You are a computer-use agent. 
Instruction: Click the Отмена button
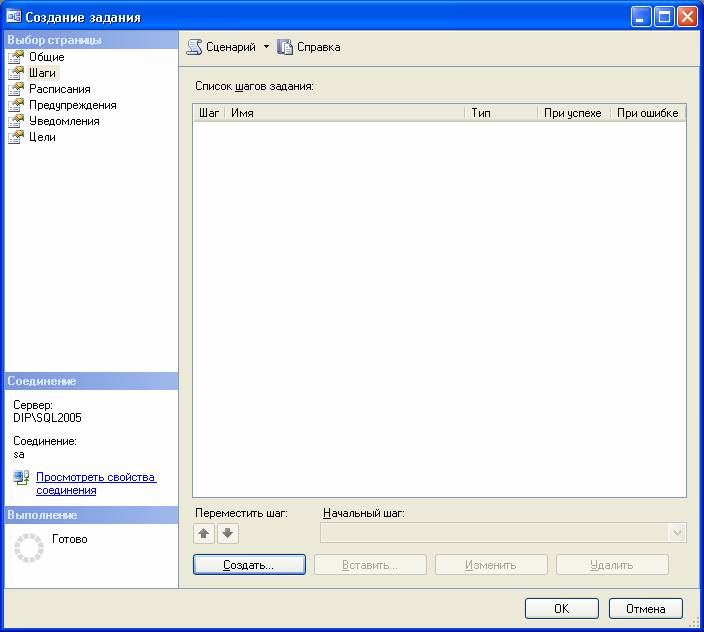[x=645, y=608]
